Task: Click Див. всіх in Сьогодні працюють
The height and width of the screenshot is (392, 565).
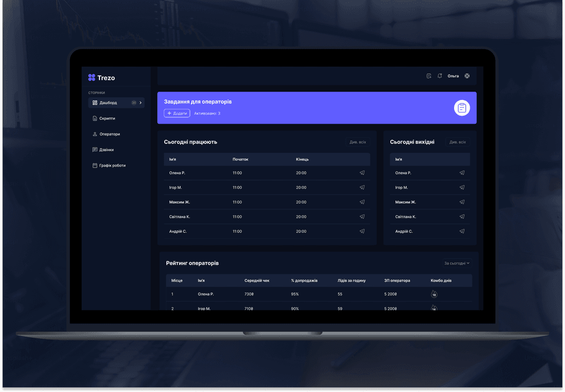Action: pyautogui.click(x=358, y=142)
